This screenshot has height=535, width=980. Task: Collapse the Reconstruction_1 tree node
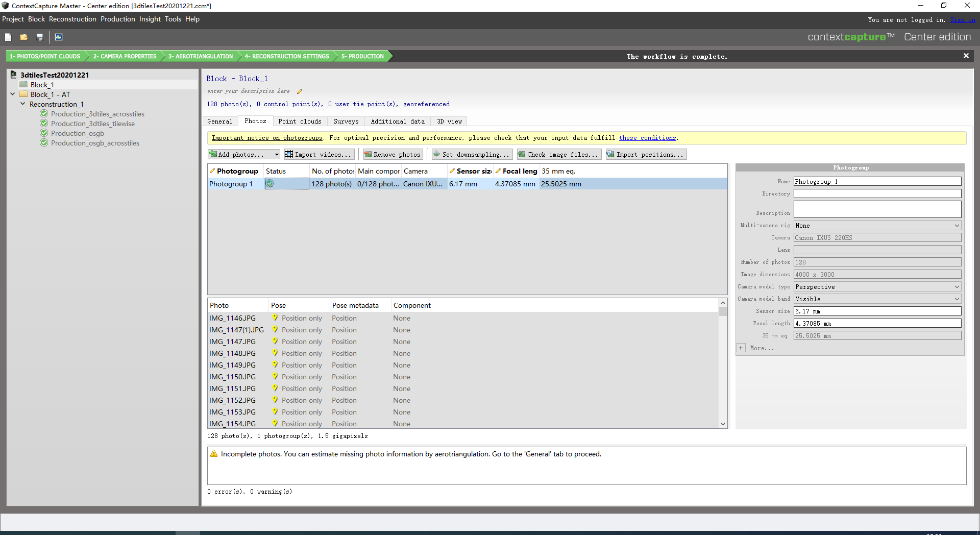tap(23, 104)
